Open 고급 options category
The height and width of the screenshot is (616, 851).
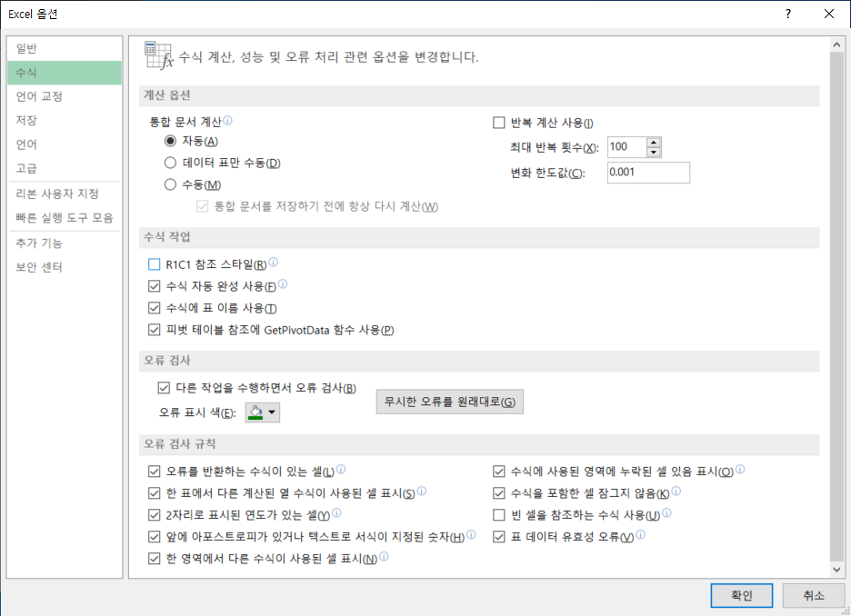click(65, 168)
